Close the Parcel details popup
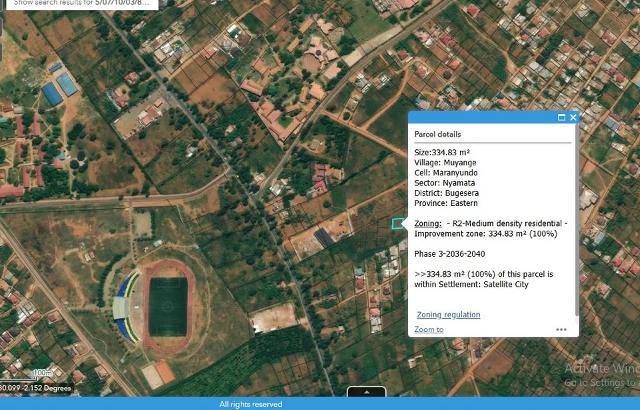The height and width of the screenshot is (410, 640). click(573, 117)
